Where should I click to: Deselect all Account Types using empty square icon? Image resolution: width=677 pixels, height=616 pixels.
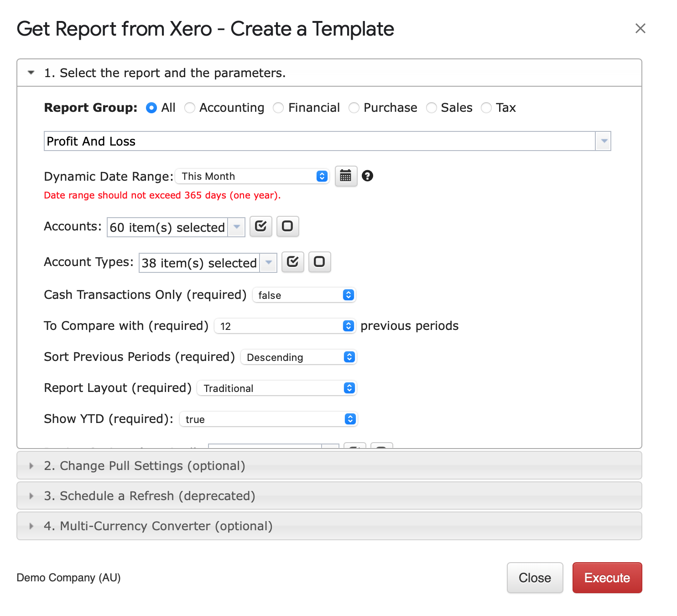[319, 262]
